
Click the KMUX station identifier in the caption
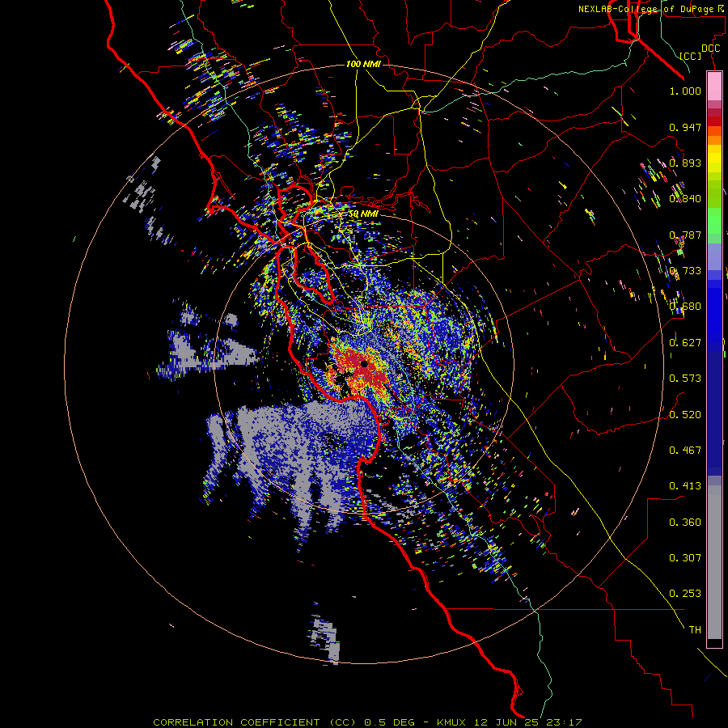(453, 722)
